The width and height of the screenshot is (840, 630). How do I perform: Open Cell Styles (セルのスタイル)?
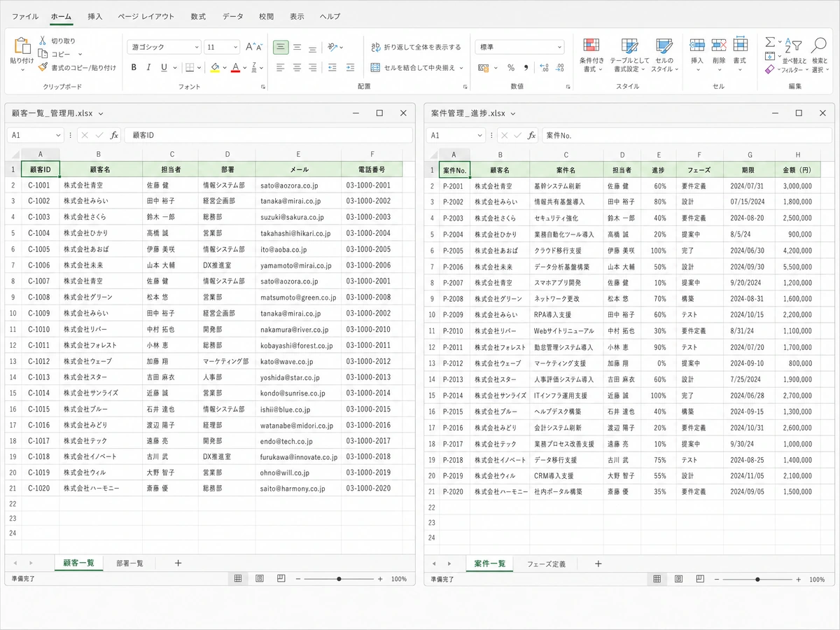664,55
